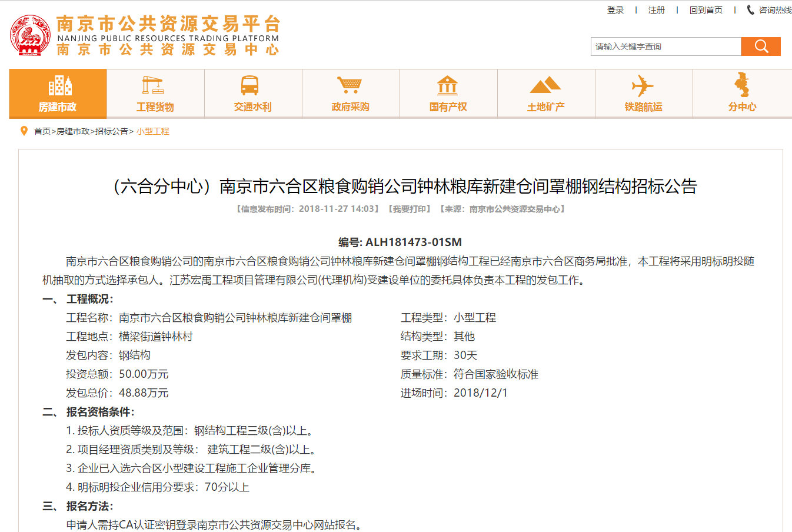This screenshot has width=792, height=532.
Task: Click the phone icon beside 咨询热线
Action: [751, 10]
